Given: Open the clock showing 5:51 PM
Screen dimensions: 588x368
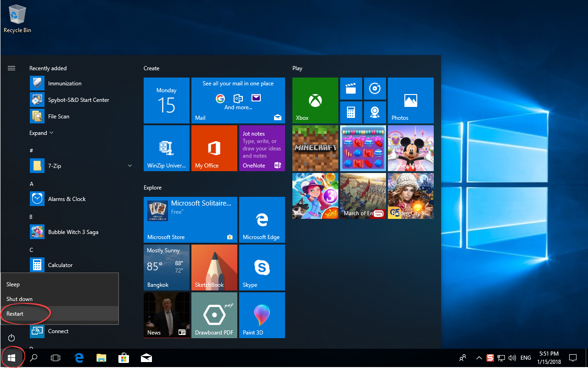Looking at the screenshot, I should [548, 358].
